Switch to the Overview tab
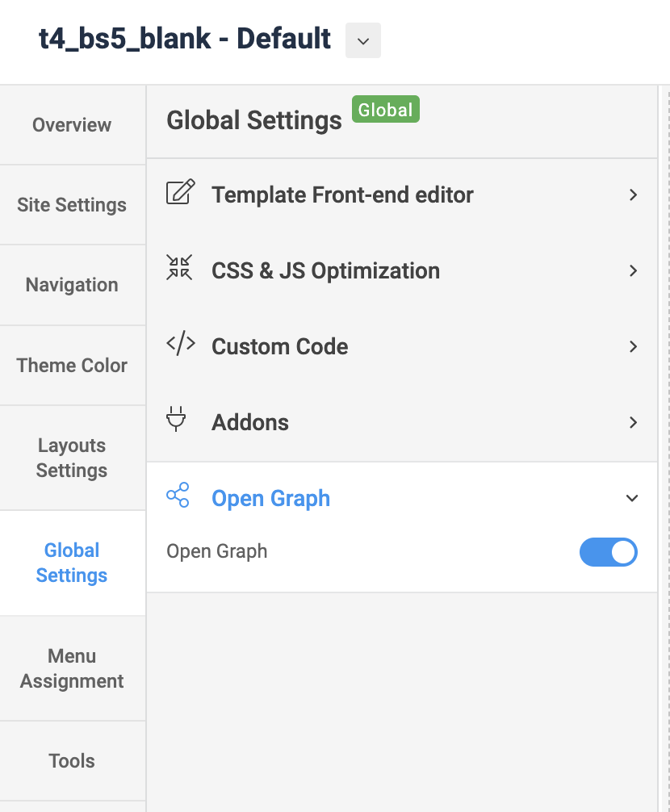The width and height of the screenshot is (670, 812). [72, 125]
